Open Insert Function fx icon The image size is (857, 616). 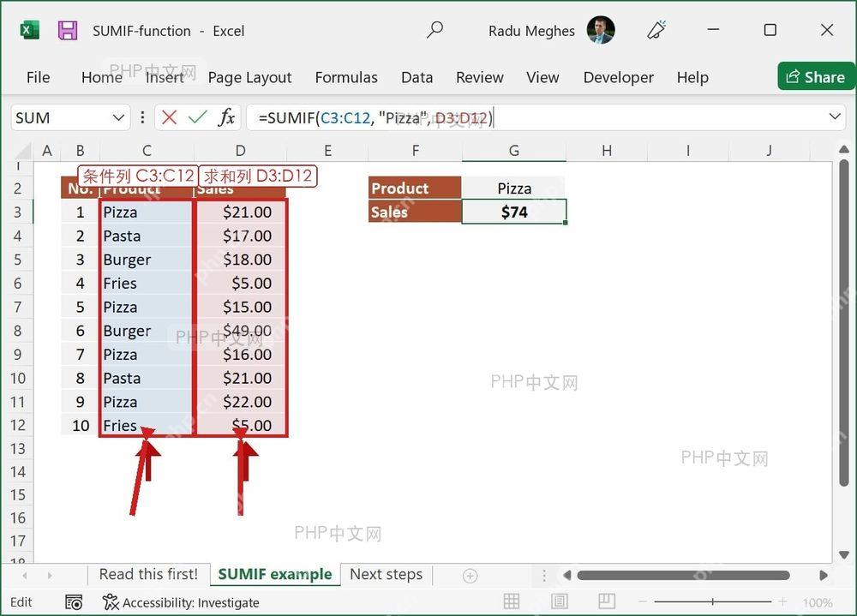click(226, 117)
